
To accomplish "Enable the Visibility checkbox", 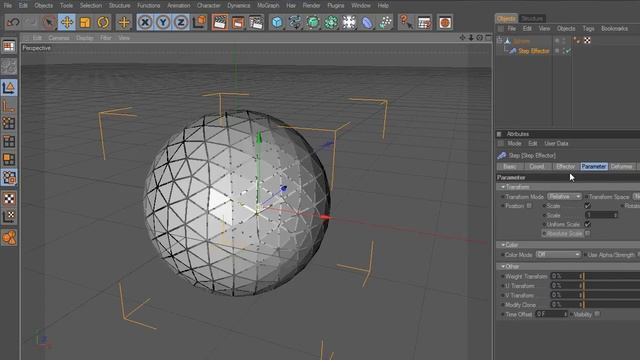I will tap(597, 314).
